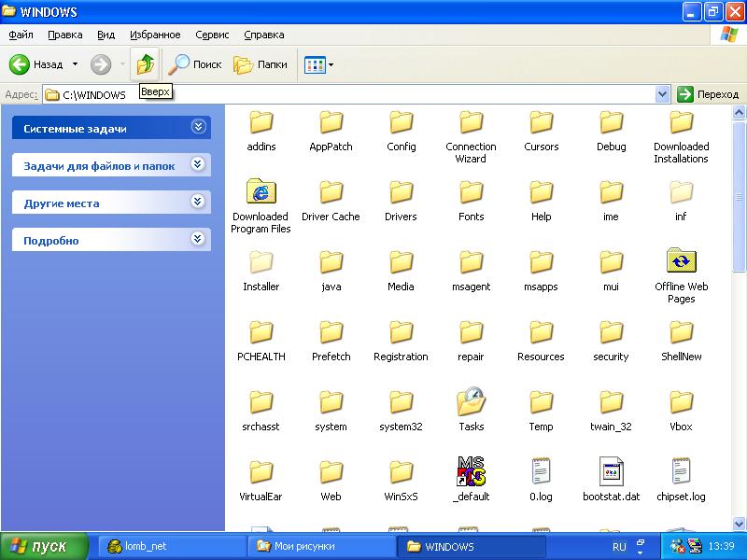
Task: Select the Fonts folder
Action: click(471, 201)
